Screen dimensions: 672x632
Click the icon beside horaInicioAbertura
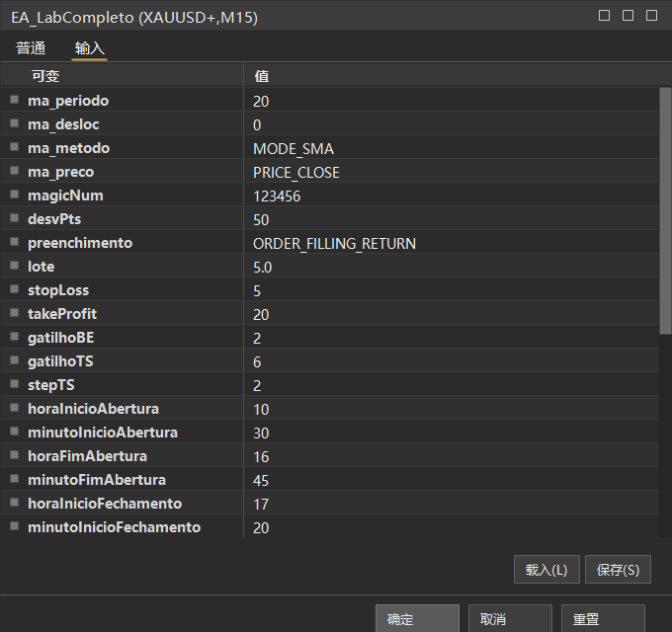click(x=14, y=408)
